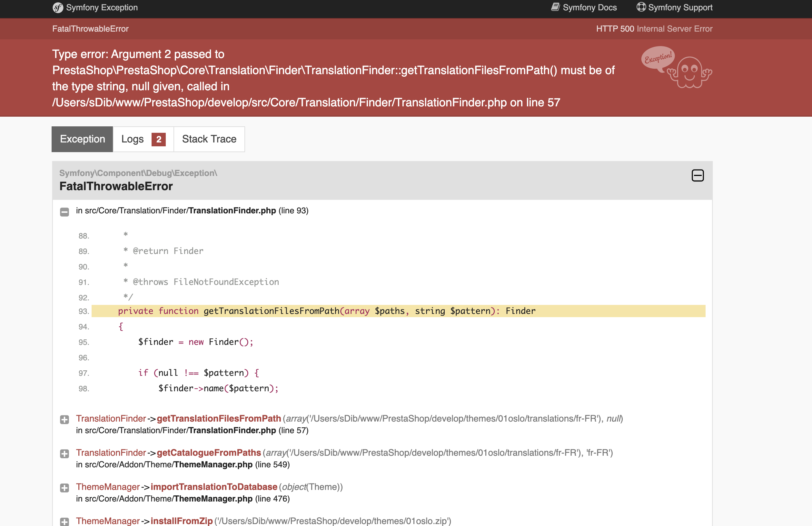Click the Exception ghost illustration
Image resolution: width=812 pixels, height=526 pixels.
(676, 67)
